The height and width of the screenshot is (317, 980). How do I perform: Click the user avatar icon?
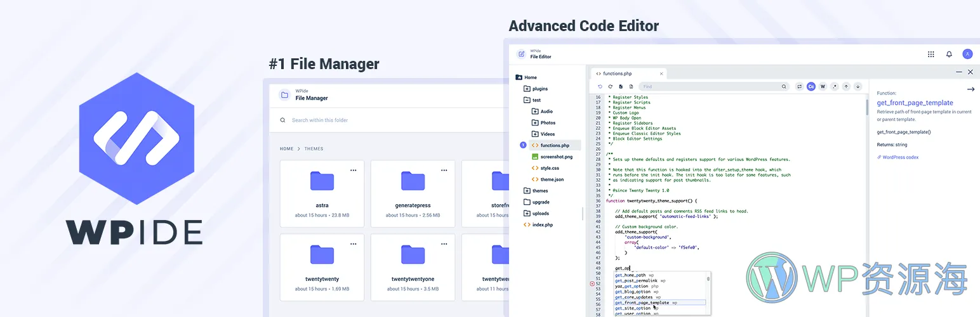click(967, 55)
